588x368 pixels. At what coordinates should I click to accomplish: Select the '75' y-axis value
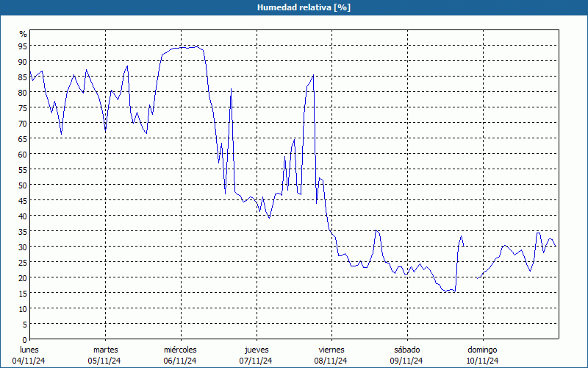coord(23,107)
